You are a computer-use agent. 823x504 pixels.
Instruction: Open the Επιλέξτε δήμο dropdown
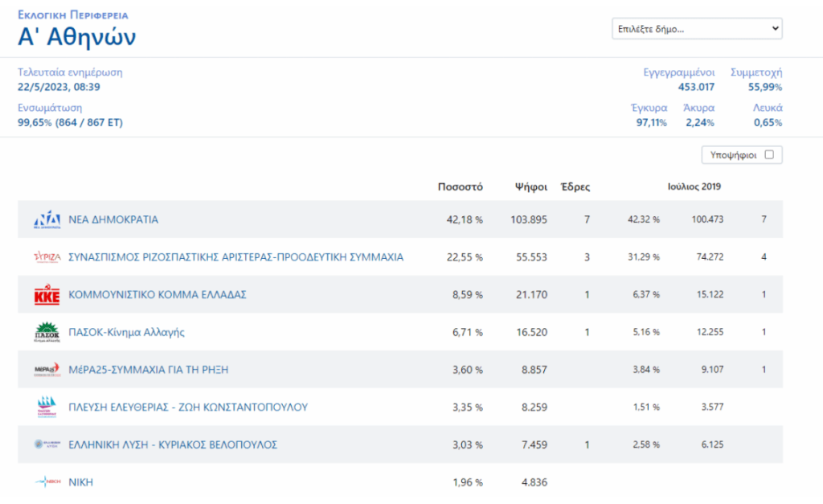pyautogui.click(x=697, y=29)
